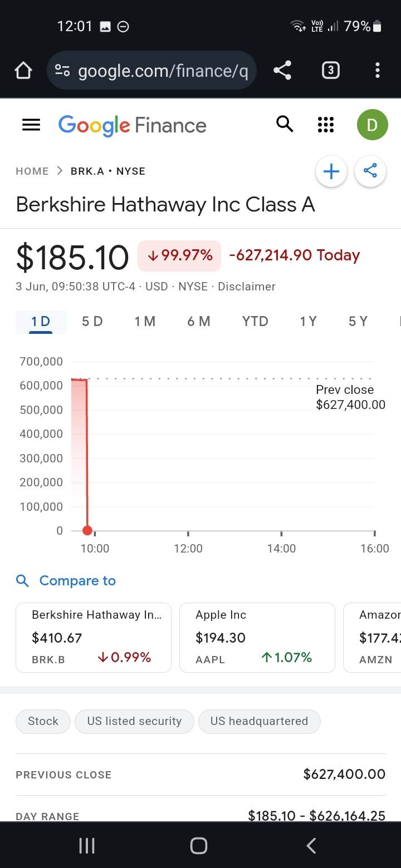Add BRK.A with the plus button
This screenshot has width=401, height=868.
(x=331, y=171)
